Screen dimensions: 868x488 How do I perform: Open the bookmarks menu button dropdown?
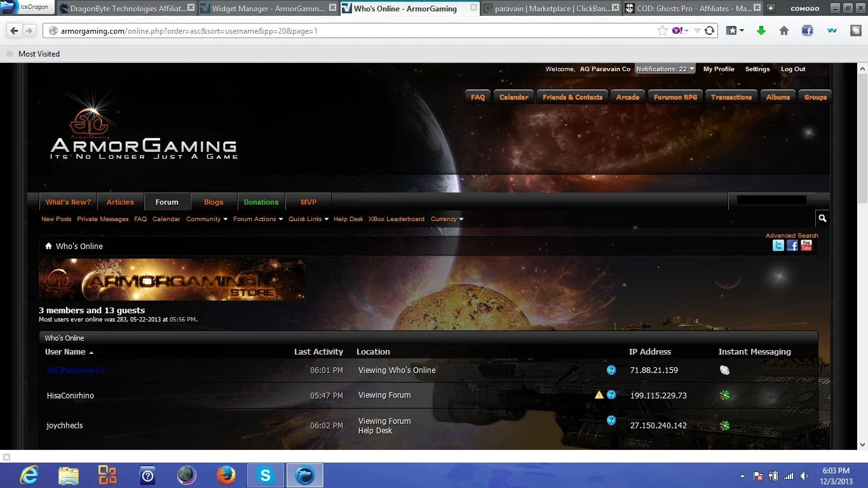[735, 30]
